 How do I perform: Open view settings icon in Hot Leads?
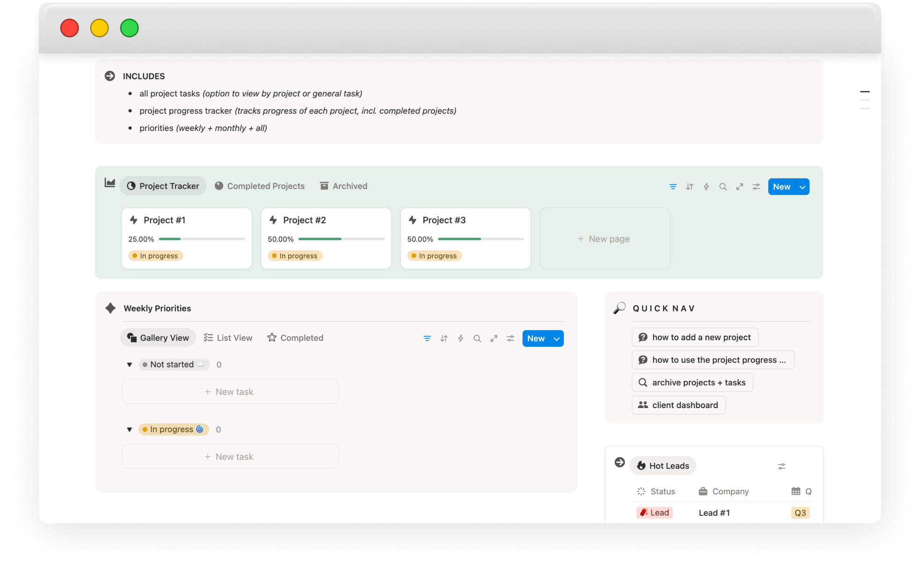[x=781, y=466]
